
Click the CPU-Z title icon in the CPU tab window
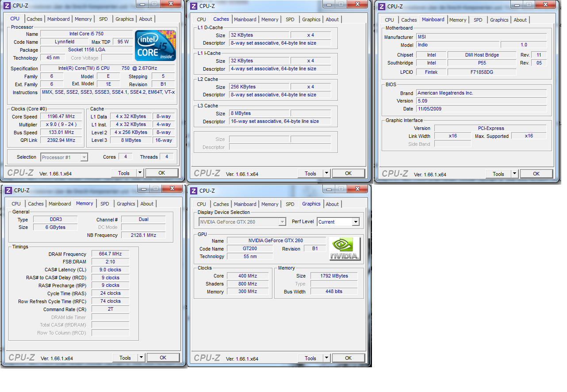pos(7,5)
